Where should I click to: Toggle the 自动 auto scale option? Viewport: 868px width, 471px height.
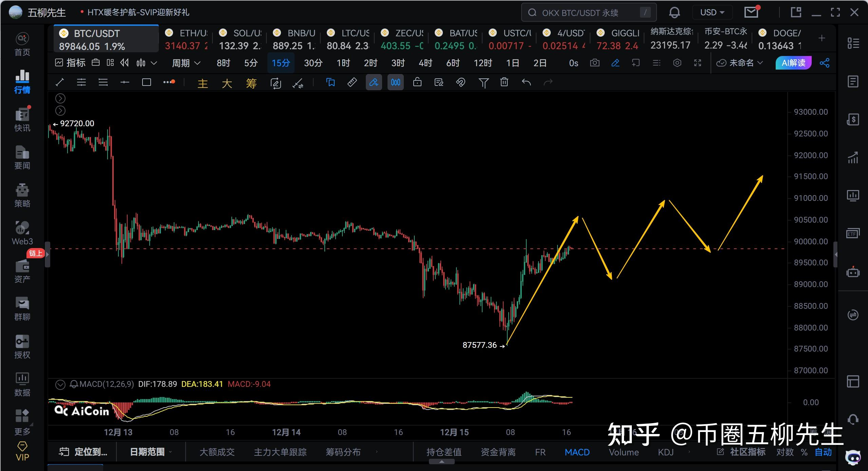coord(823,452)
